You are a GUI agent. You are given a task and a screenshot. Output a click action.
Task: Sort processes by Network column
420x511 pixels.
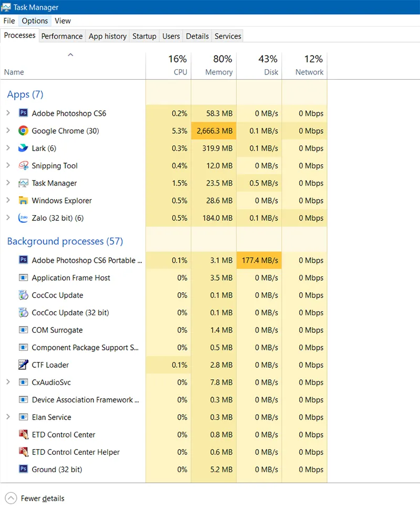304,66
